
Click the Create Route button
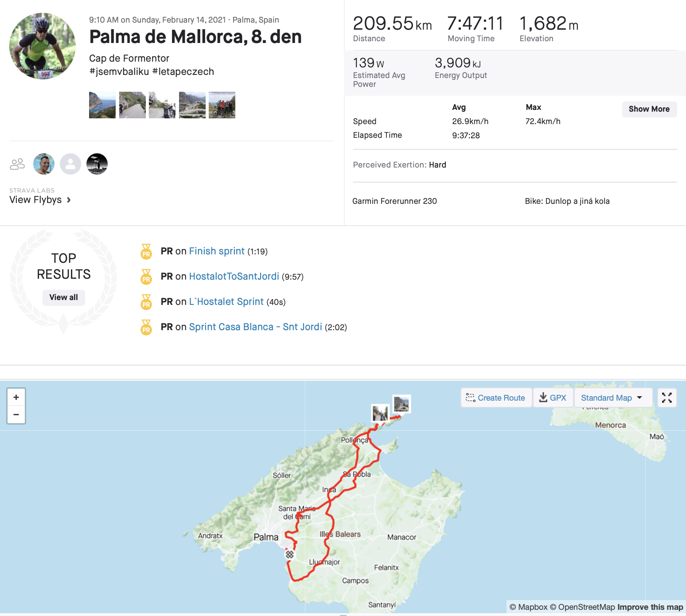coord(496,398)
